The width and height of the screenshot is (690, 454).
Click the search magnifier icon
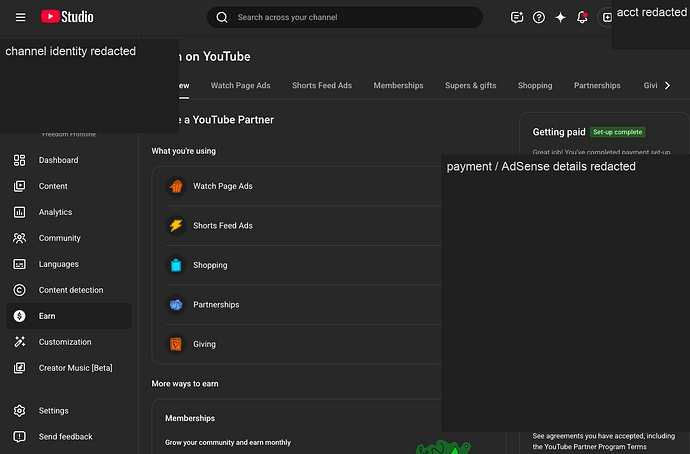coord(222,17)
